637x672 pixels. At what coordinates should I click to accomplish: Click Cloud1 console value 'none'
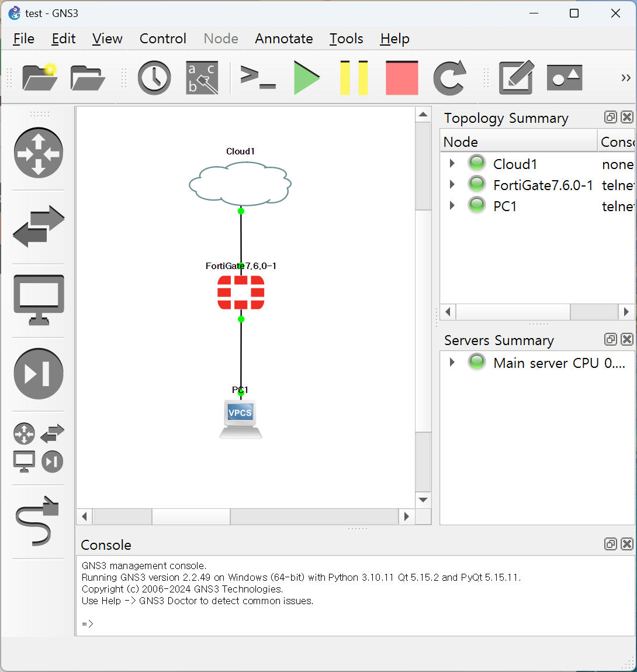click(618, 164)
